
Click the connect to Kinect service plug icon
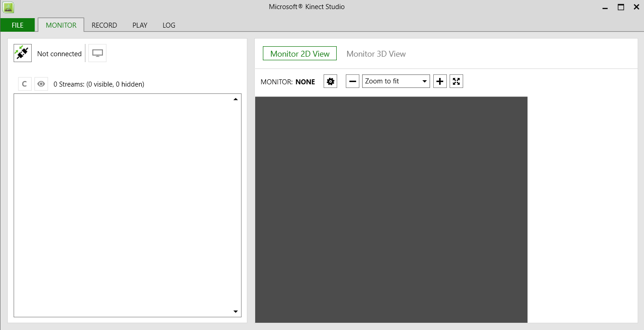23,53
